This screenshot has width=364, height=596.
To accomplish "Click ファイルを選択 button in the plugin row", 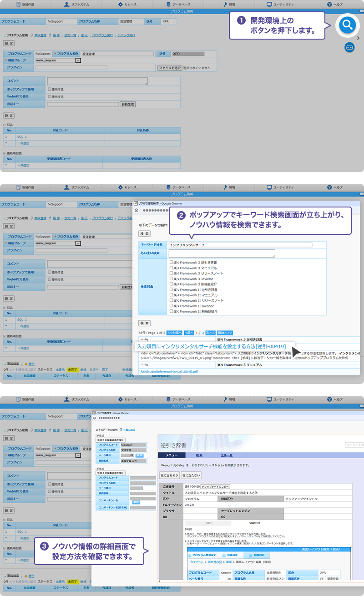I will tap(169, 68).
